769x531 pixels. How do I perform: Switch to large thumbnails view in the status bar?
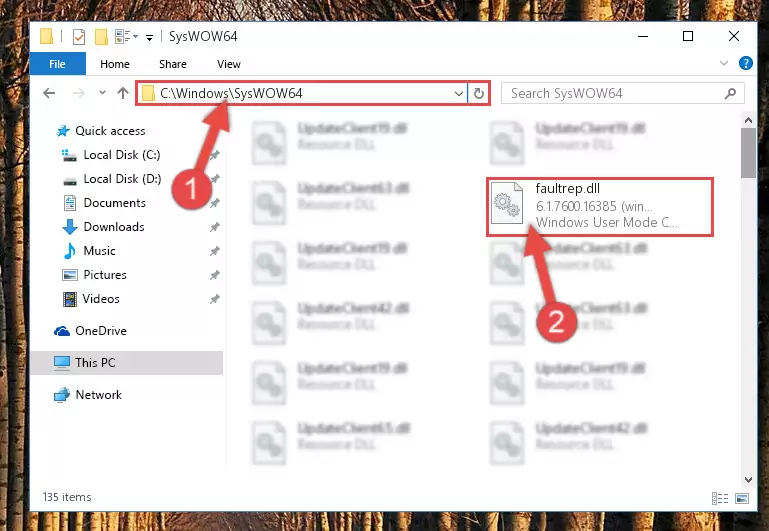click(742, 499)
